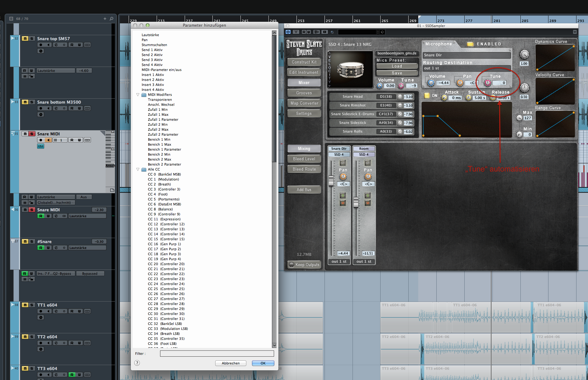Click the parameter list vertical scrollbar

click(274, 99)
